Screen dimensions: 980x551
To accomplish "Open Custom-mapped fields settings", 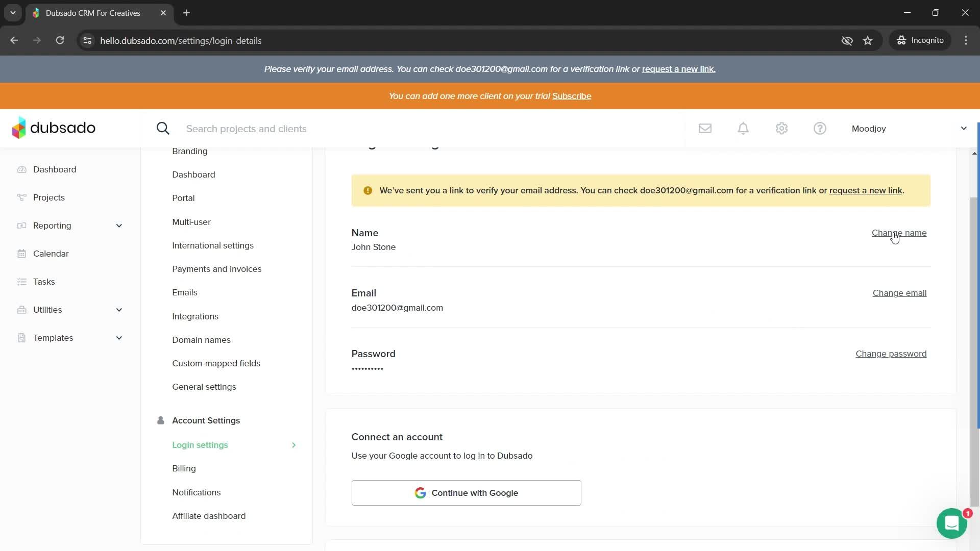I will [x=216, y=363].
